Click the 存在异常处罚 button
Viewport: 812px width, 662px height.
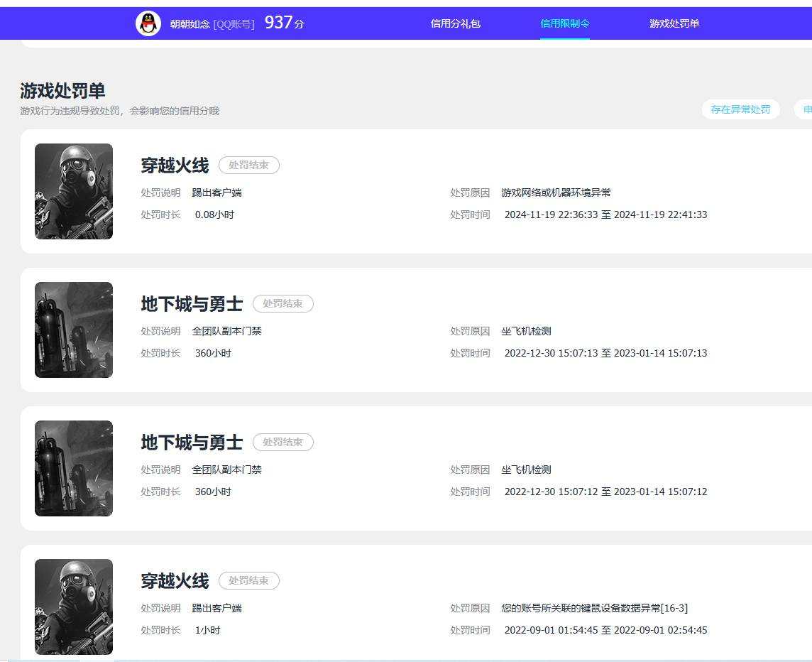(740, 109)
